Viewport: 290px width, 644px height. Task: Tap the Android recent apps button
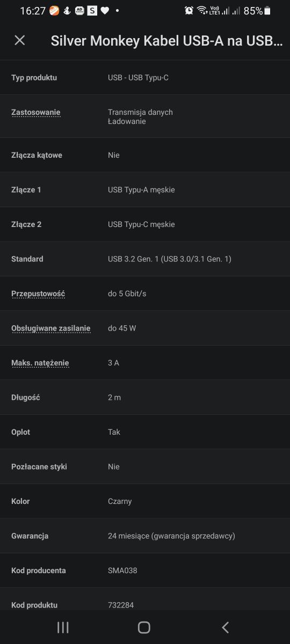point(63,627)
